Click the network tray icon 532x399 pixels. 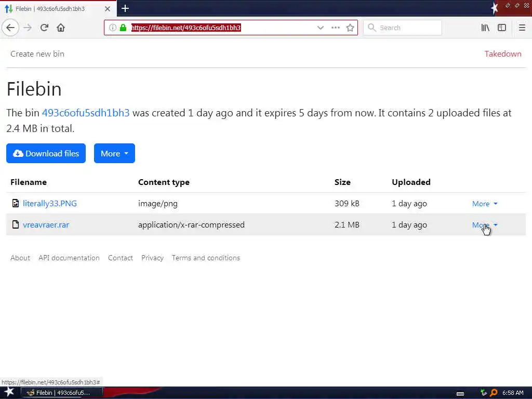click(484, 393)
